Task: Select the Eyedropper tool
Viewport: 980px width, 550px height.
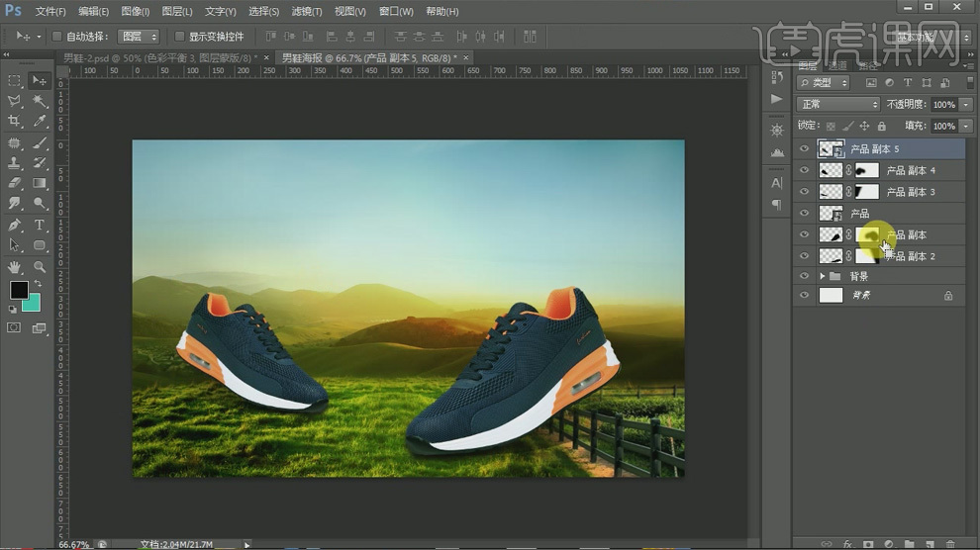Action: (x=41, y=122)
